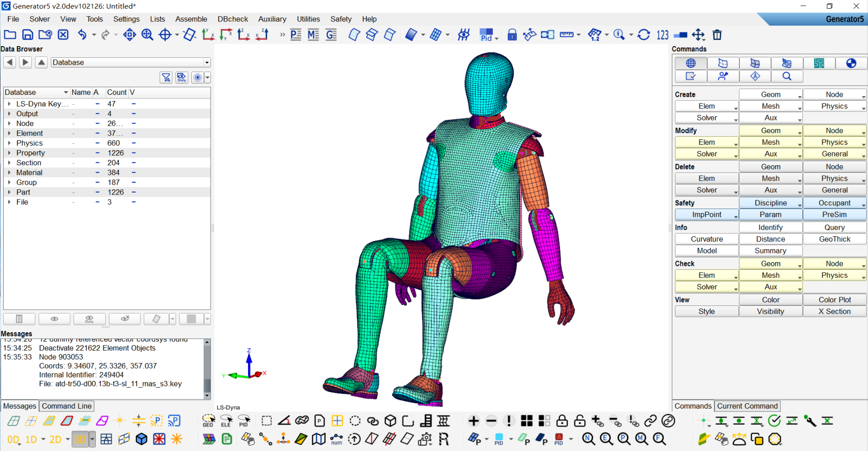Switch to the Command Line tab
Viewport: 868px width, 451px height.
tap(66, 406)
